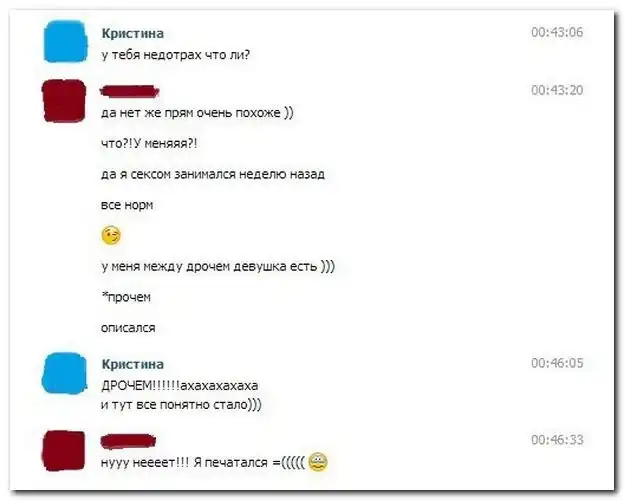Click Кристина's blue avatar at top

(x=65, y=42)
